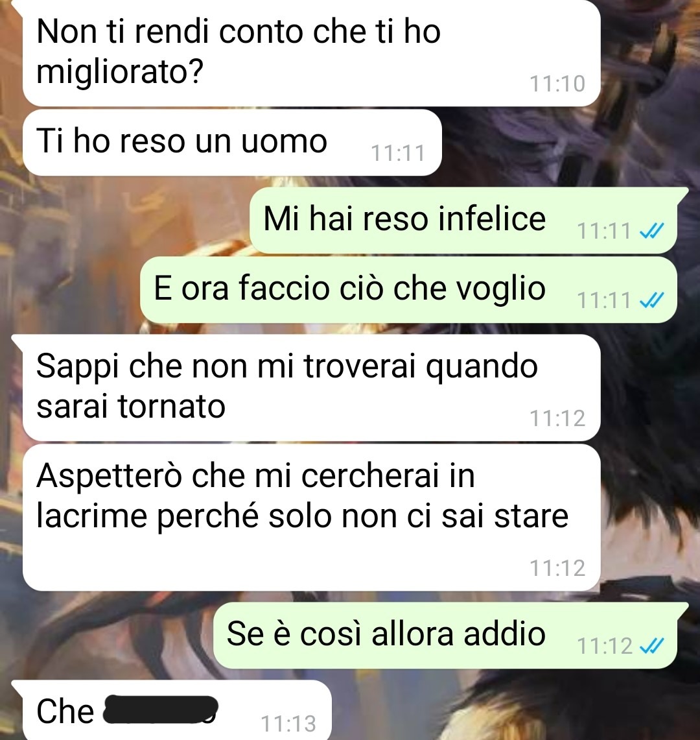Image resolution: width=700 pixels, height=740 pixels.
Task: Tap the 11:13 timestamp on the last message
Action: click(288, 724)
